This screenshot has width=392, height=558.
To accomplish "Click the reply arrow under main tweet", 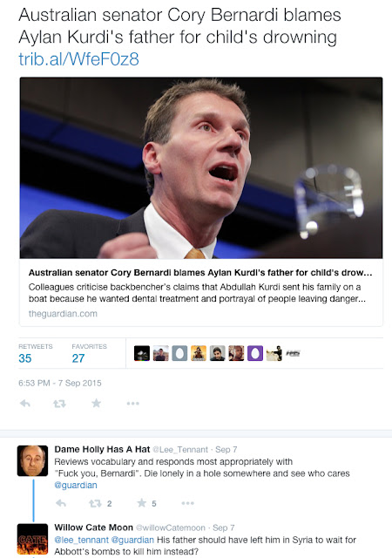I will point(25,404).
